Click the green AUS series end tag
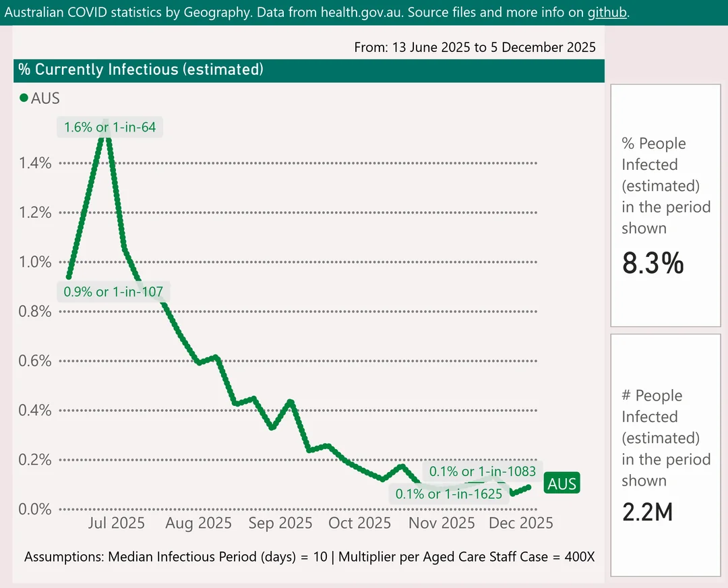Screen dimensions: 728x588 (x=562, y=484)
